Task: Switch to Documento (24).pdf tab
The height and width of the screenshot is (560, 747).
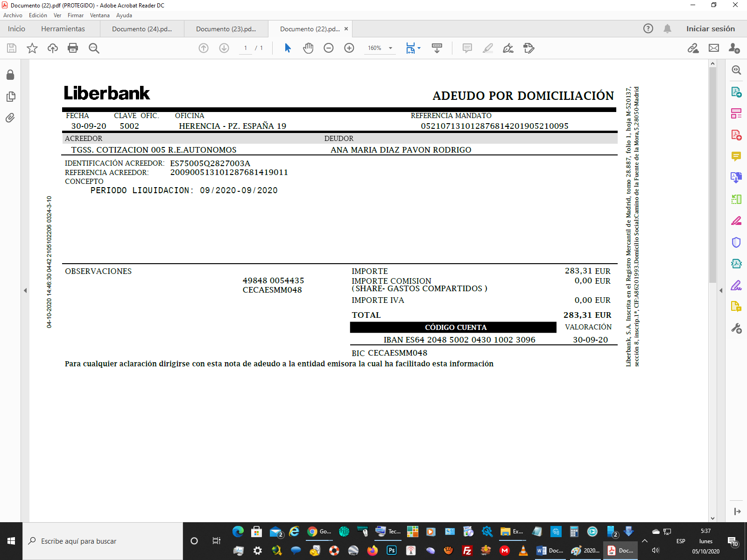Action: 142,29
